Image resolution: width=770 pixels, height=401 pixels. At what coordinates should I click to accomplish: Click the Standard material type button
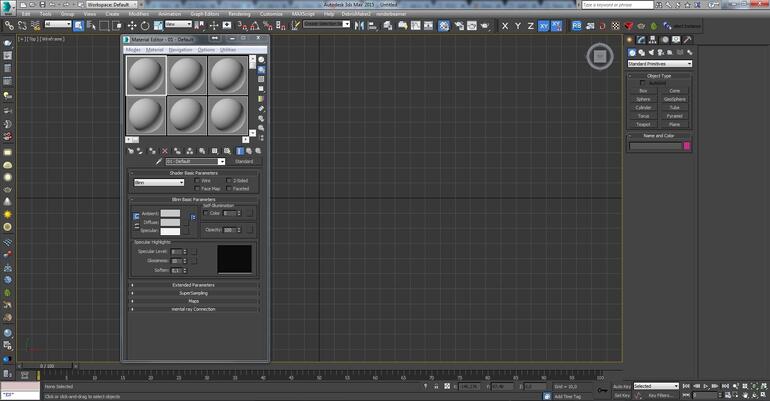244,161
